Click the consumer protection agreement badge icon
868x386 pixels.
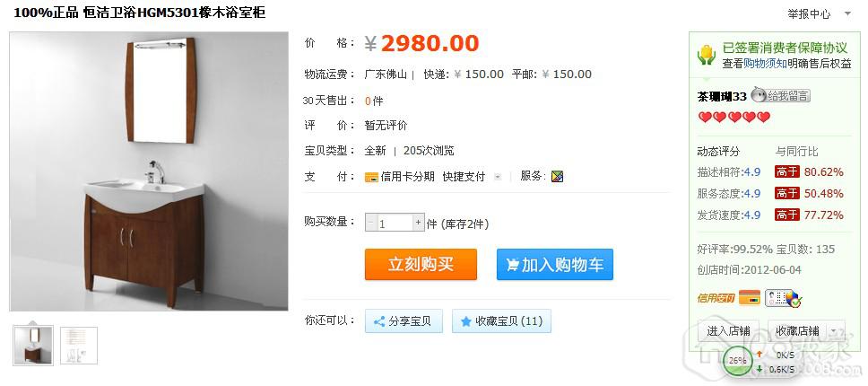click(707, 55)
